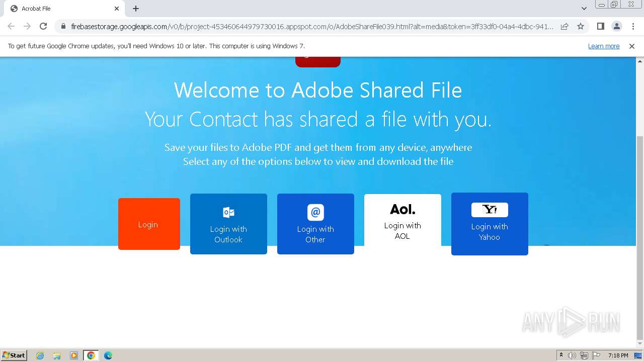Open the network tray icon

584,355
